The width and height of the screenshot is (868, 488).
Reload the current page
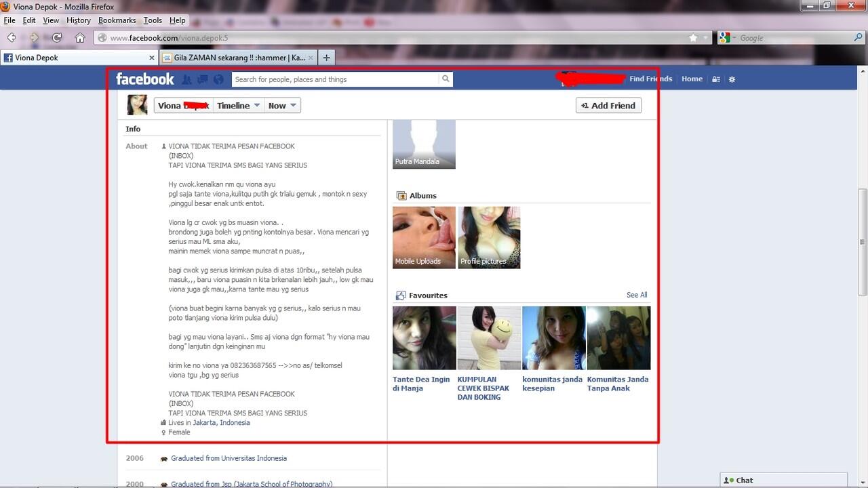click(x=57, y=38)
